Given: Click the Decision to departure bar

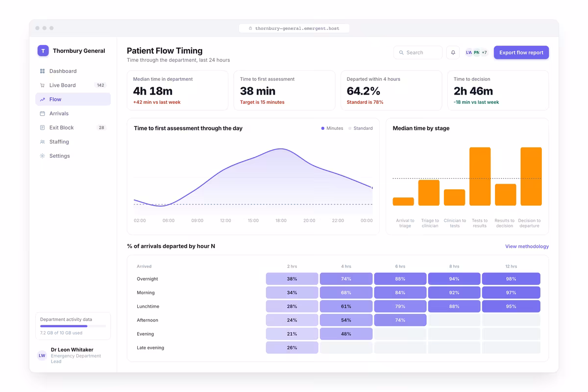Looking at the screenshot, I should (531, 176).
